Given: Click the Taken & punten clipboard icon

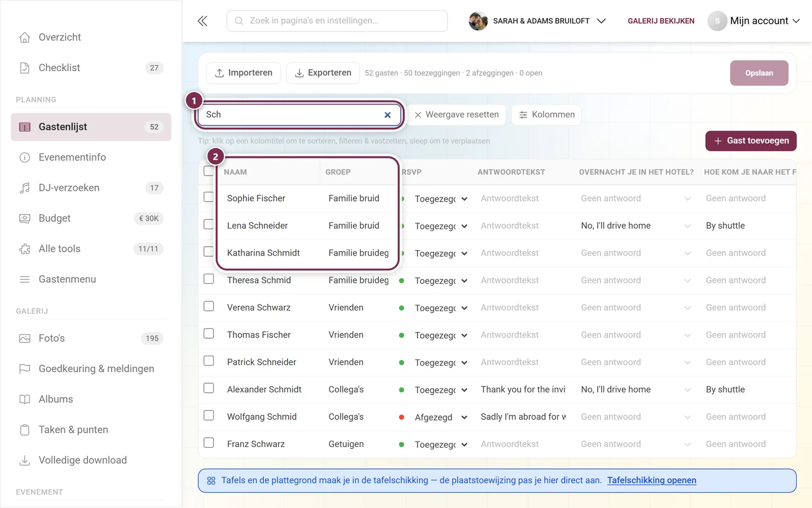Looking at the screenshot, I should (x=25, y=430).
